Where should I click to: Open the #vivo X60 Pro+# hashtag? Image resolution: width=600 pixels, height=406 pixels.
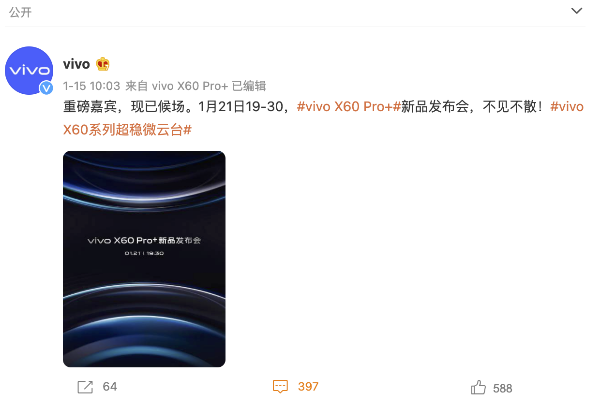[349, 107]
